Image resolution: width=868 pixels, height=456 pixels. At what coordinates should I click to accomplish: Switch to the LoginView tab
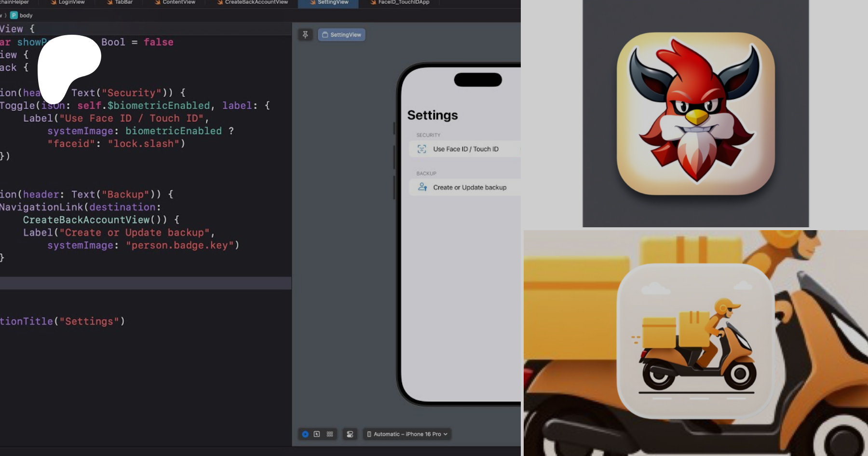click(71, 2)
